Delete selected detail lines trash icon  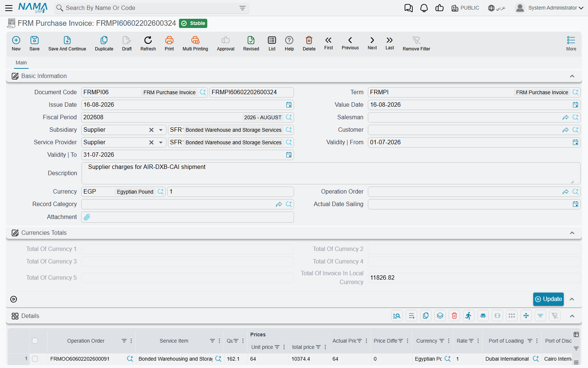pos(454,316)
